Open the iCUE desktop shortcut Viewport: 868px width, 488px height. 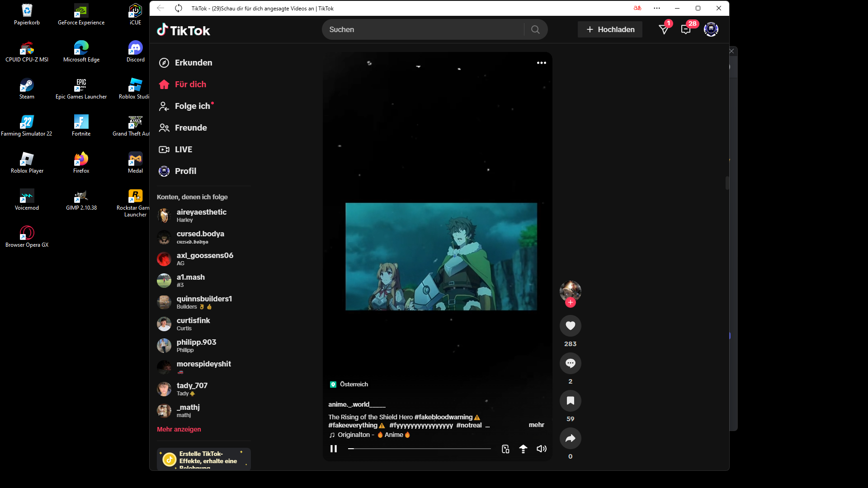[x=135, y=14]
